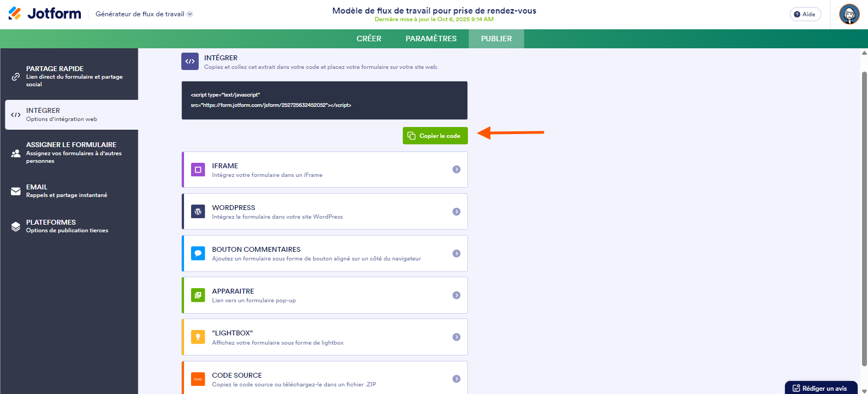Click the Jotform logo
Screen dimensions: 868x394
pos(45,14)
